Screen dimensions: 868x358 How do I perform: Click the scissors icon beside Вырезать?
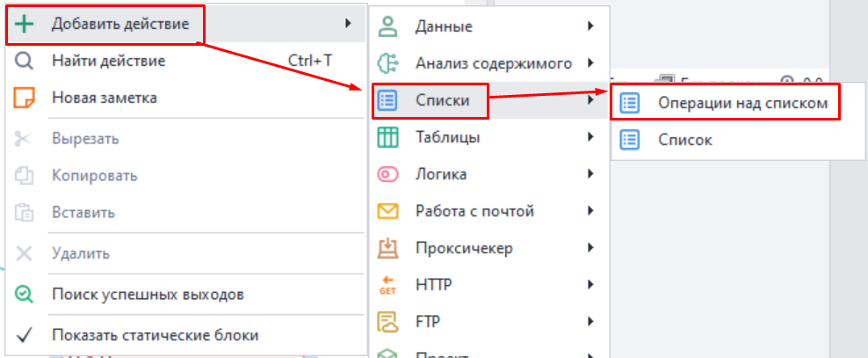click(x=24, y=139)
